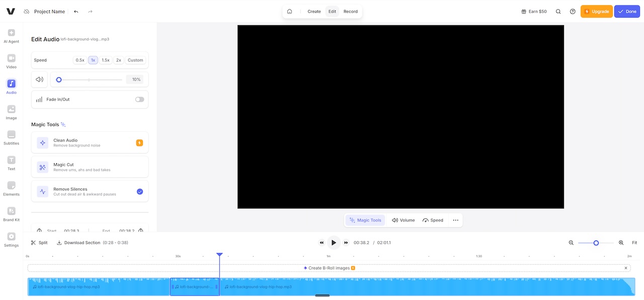Open the Brand Kit panel

point(11,213)
